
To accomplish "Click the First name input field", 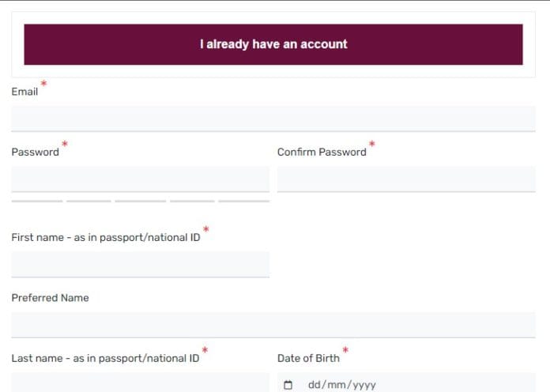I will pos(140,264).
